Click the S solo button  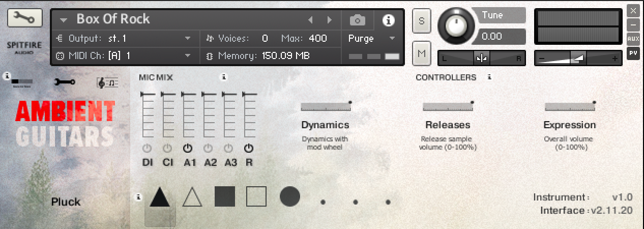[422, 21]
